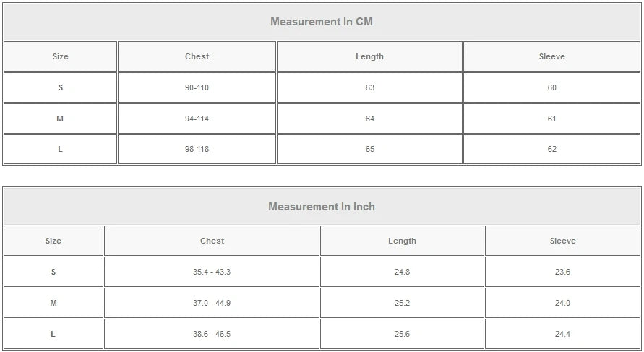The width and height of the screenshot is (644, 352).
Task: Click the Size header in the Inch table
Action: (53, 241)
